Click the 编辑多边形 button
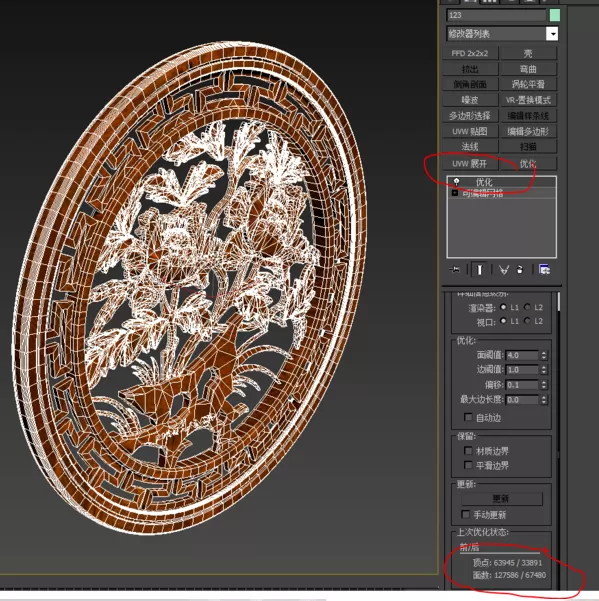The height and width of the screenshot is (601, 599). coord(528,131)
